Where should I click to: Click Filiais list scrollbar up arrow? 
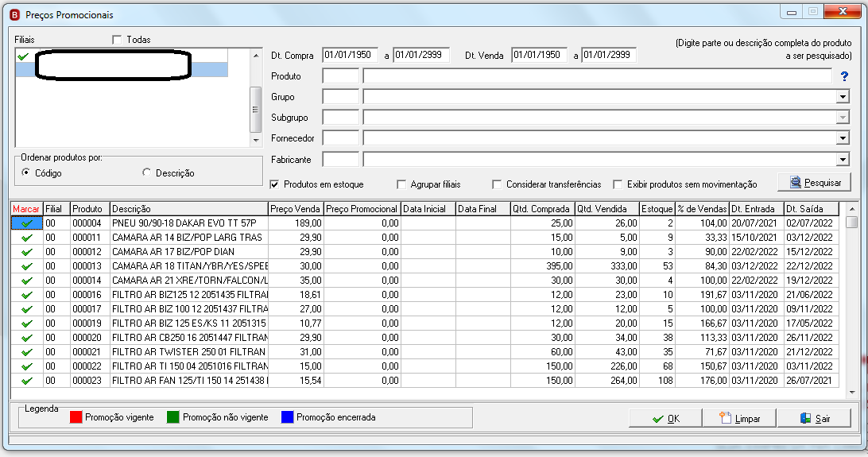[256, 56]
